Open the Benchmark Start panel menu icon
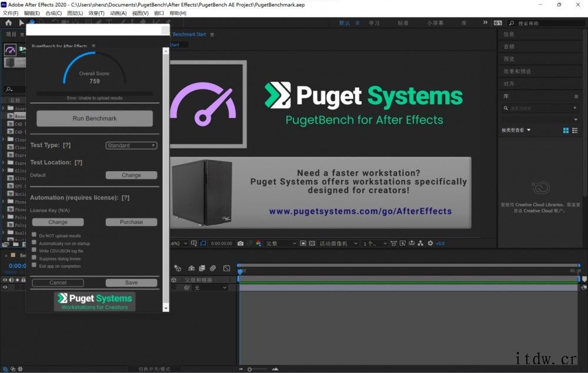Screen dimensions: 588x373 [212, 35]
